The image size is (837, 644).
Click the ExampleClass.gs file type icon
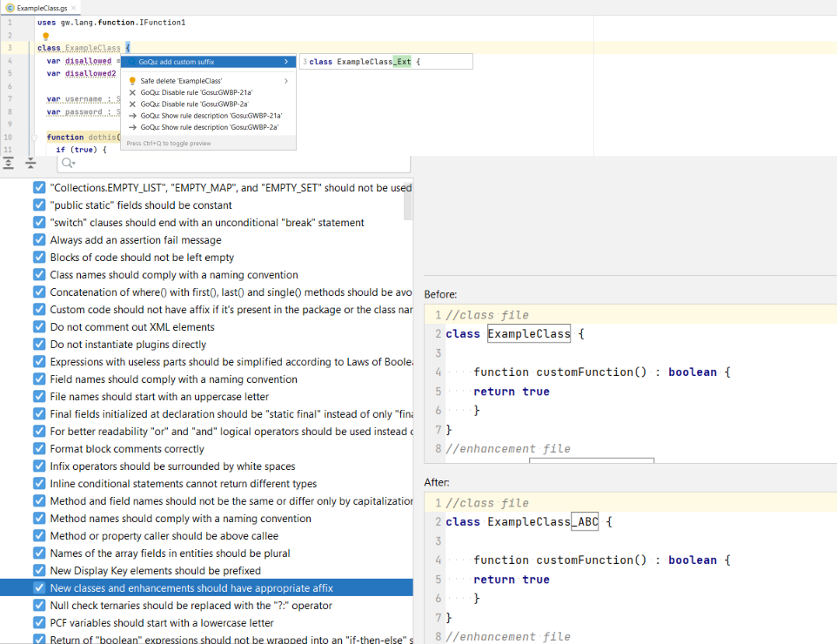pyautogui.click(x=10, y=7)
